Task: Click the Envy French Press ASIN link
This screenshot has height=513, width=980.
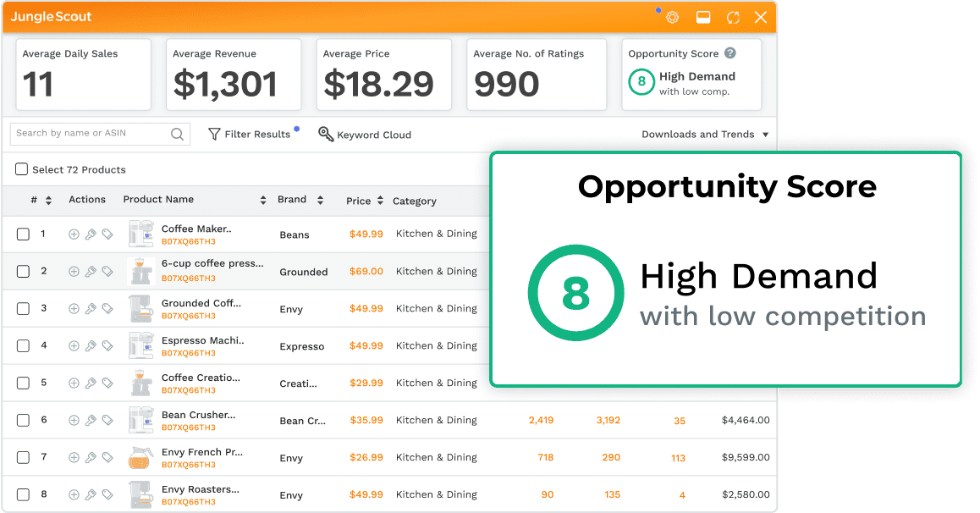Action: [x=188, y=465]
